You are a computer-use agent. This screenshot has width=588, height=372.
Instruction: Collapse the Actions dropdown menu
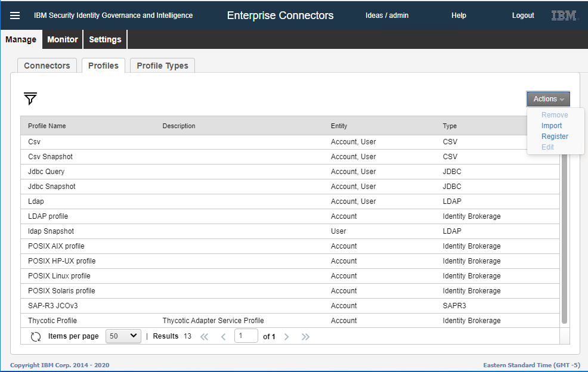(x=548, y=99)
